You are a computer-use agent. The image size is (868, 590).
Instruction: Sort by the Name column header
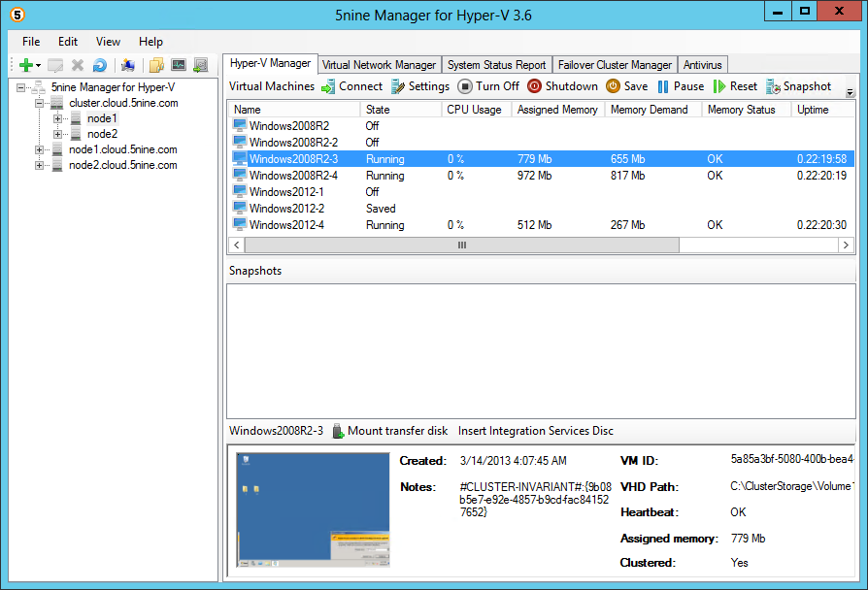tap(294, 110)
